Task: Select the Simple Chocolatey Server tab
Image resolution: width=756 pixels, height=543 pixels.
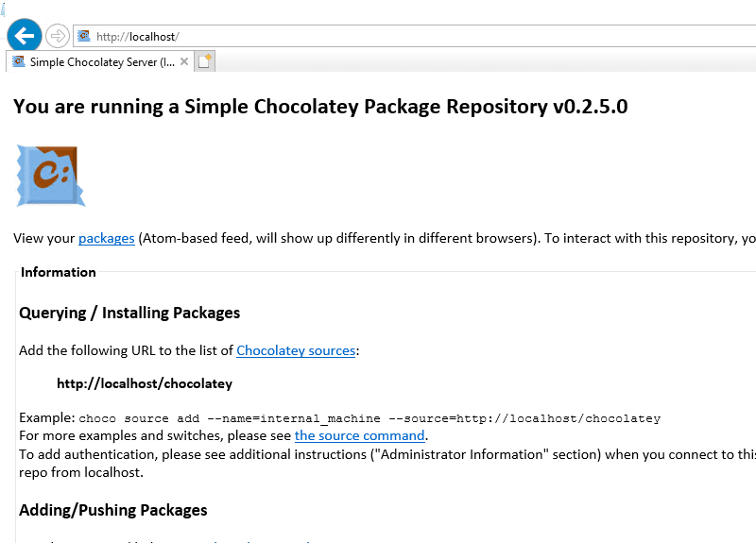Action: click(x=101, y=62)
